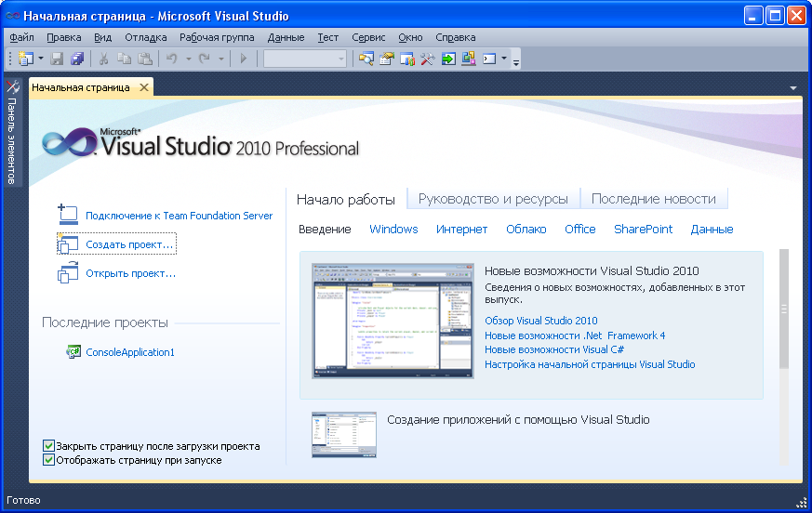This screenshot has width=812, height=513.
Task: Open Новые возможности Visual C# link
Action: point(554,350)
